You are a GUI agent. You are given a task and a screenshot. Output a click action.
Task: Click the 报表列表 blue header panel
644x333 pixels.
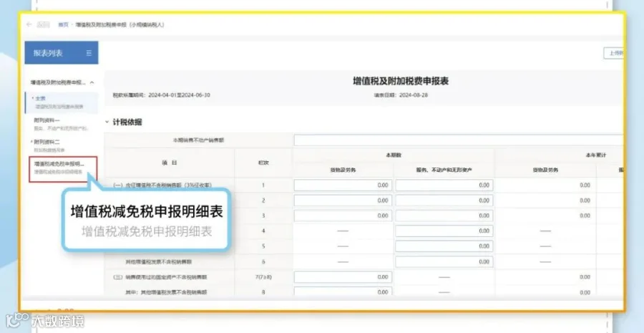click(62, 52)
